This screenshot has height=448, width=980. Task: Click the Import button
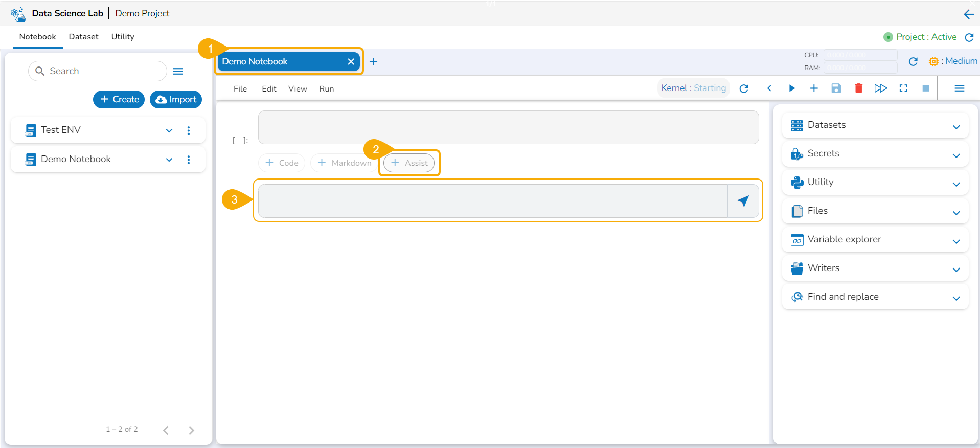point(176,99)
